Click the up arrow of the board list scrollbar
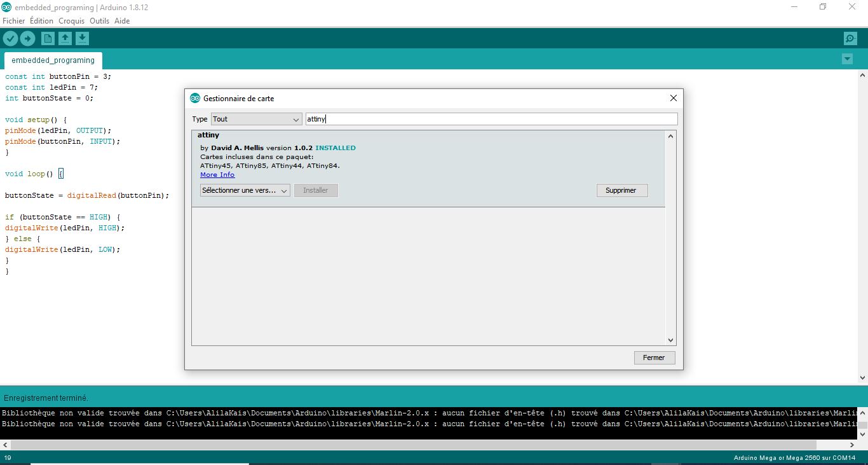 click(x=670, y=136)
